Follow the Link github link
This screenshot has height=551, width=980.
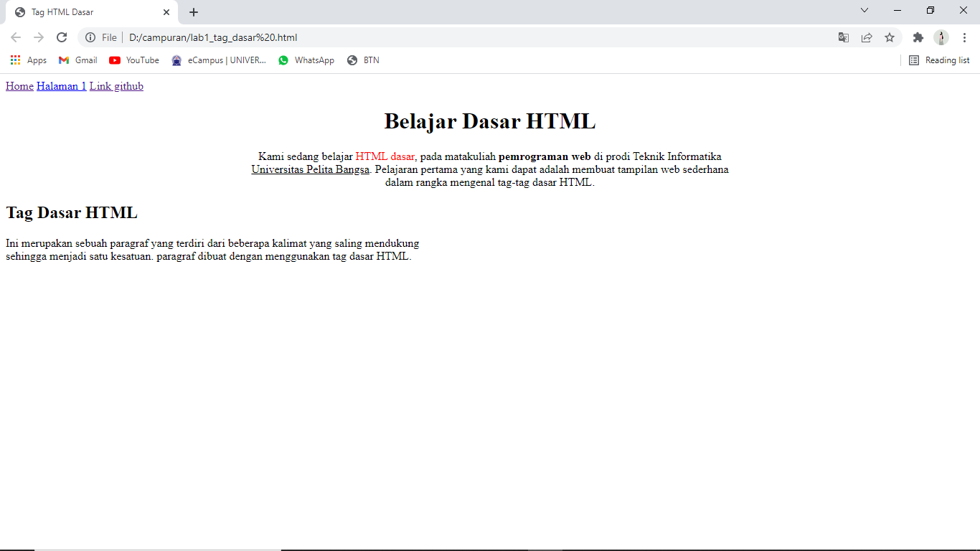coord(116,86)
